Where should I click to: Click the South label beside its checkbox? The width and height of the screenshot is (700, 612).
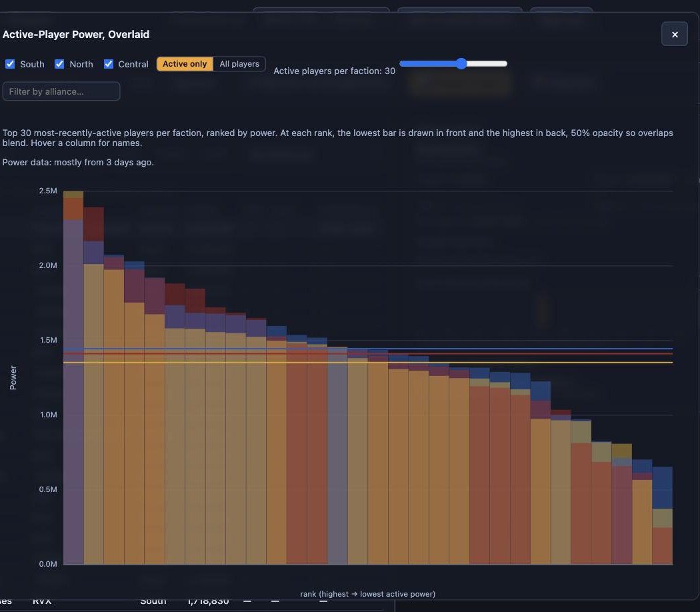coord(32,64)
